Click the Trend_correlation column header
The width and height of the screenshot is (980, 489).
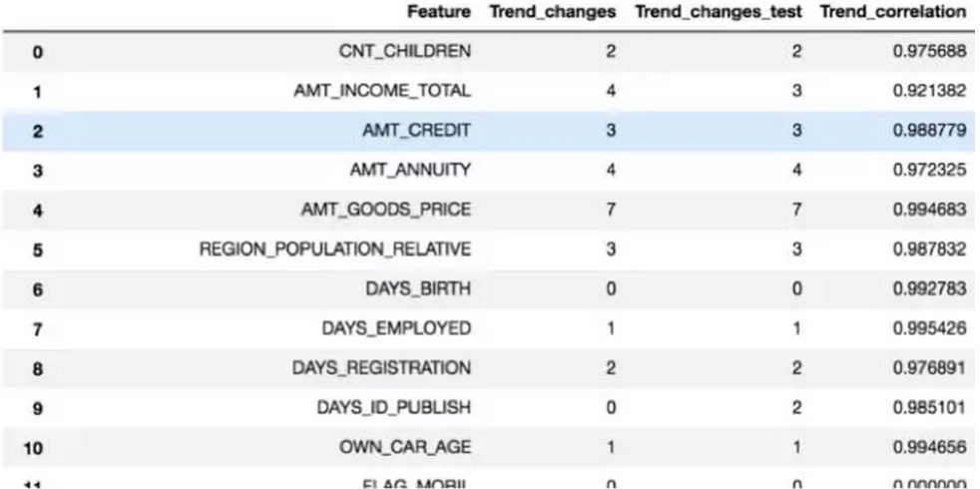point(894,13)
